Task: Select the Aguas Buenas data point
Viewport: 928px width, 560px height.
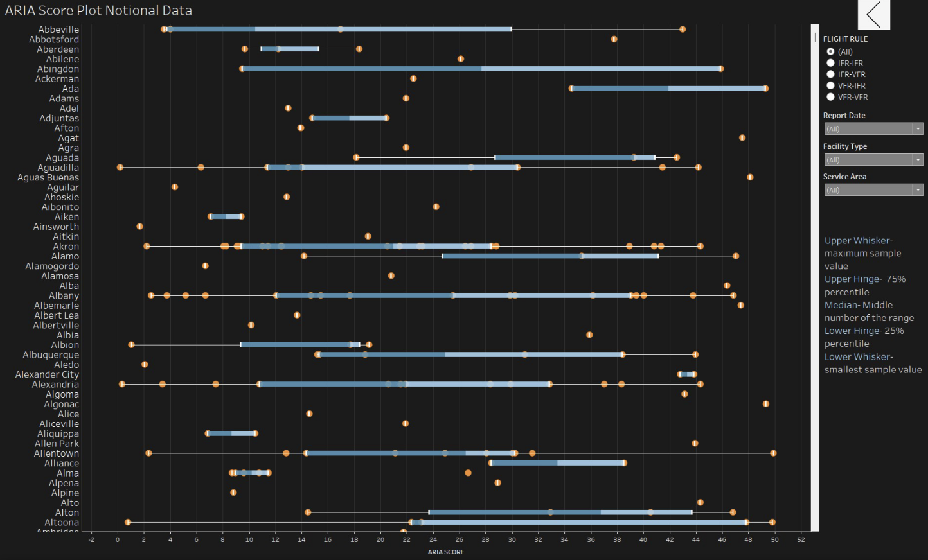Action: 750,177
